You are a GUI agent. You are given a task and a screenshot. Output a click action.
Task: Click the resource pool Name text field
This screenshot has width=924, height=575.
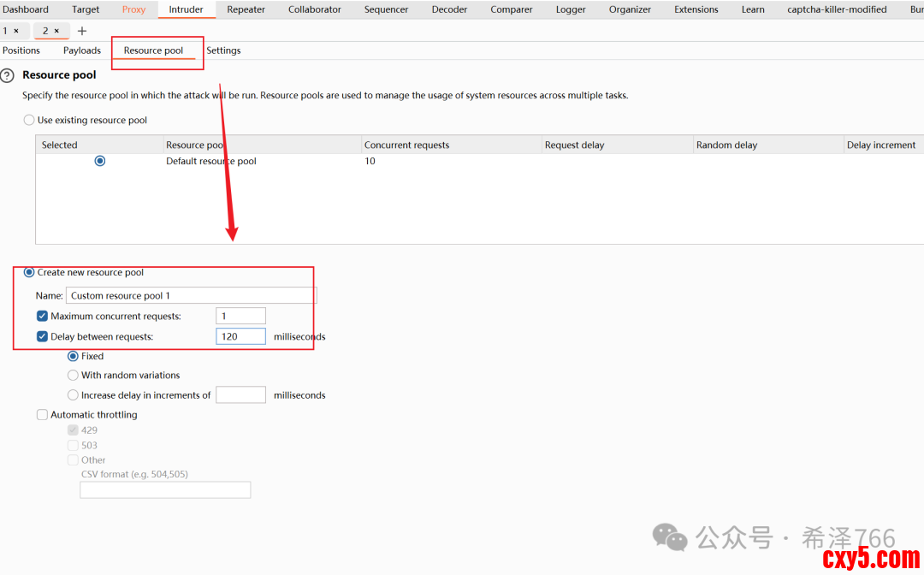pyautogui.click(x=191, y=296)
